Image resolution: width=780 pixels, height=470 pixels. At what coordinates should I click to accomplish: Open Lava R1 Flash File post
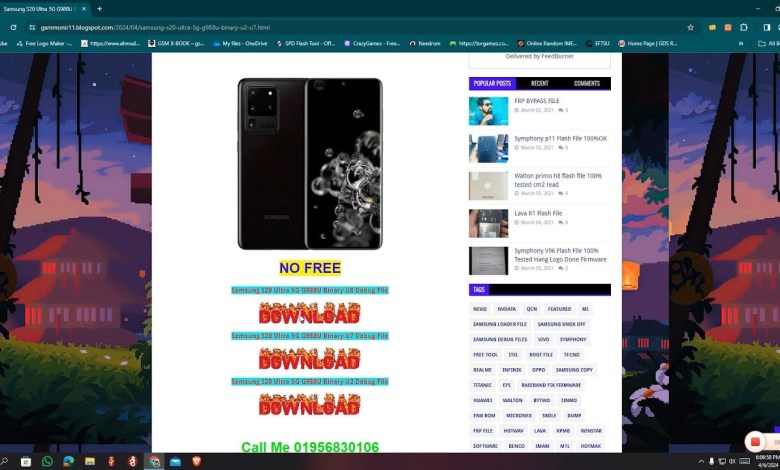click(x=538, y=213)
